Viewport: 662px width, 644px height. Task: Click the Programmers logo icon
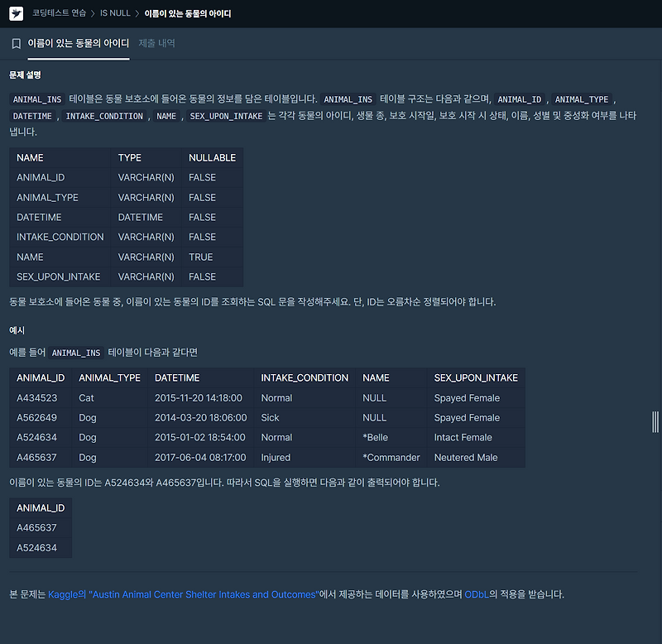click(x=14, y=12)
